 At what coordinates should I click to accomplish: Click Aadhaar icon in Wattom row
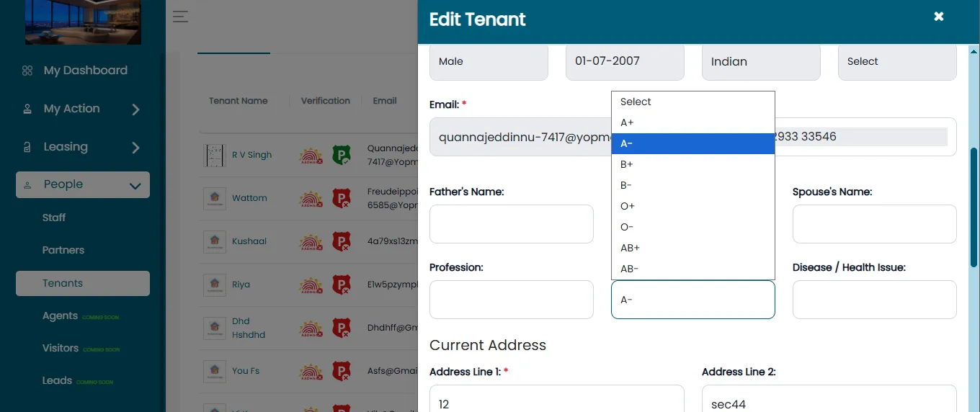tap(311, 198)
